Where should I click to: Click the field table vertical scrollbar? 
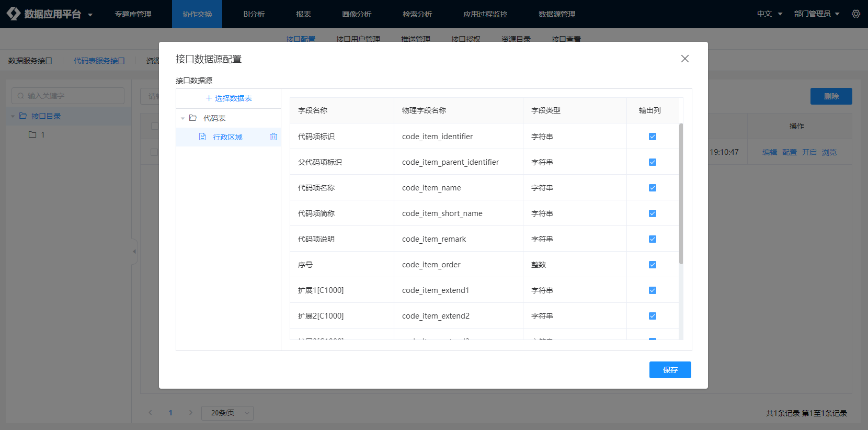(681, 194)
